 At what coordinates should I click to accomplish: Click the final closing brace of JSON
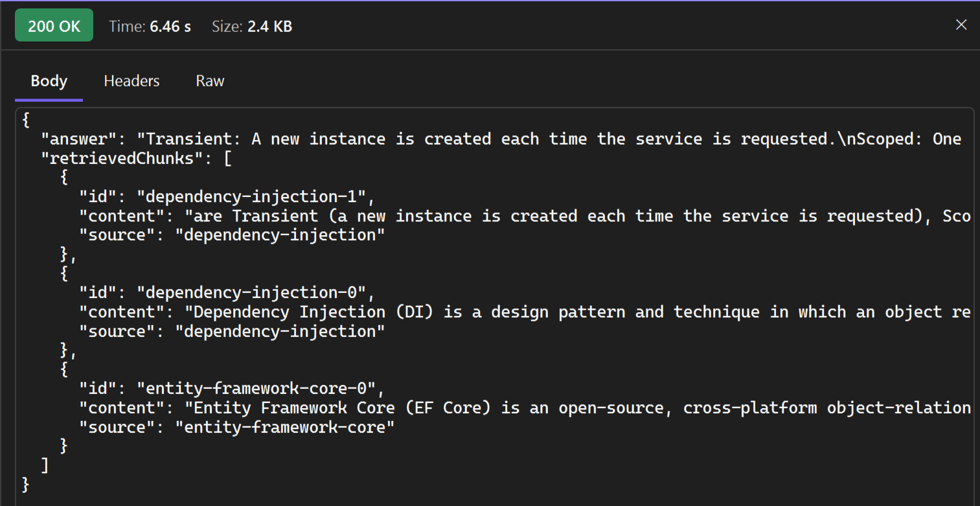(26, 484)
